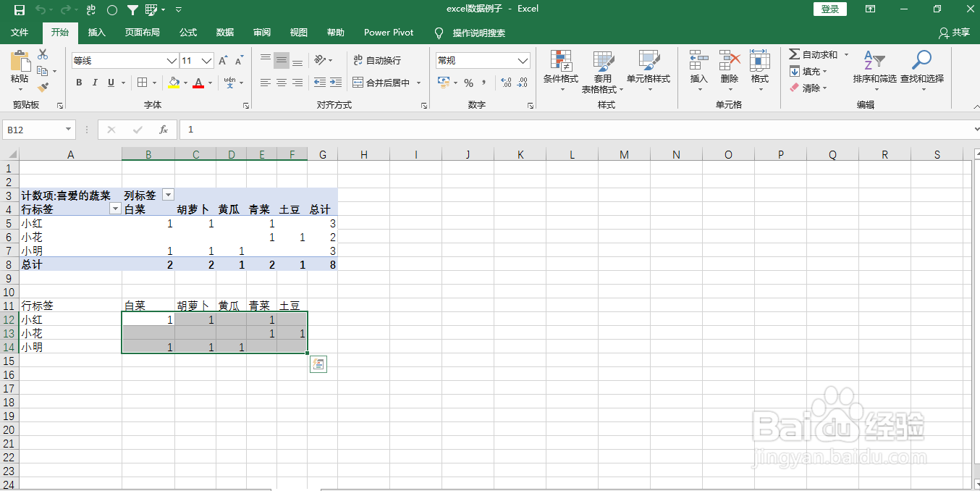Image resolution: width=980 pixels, height=491 pixels.
Task: Open the 清除 clear menu
Action: coord(808,88)
